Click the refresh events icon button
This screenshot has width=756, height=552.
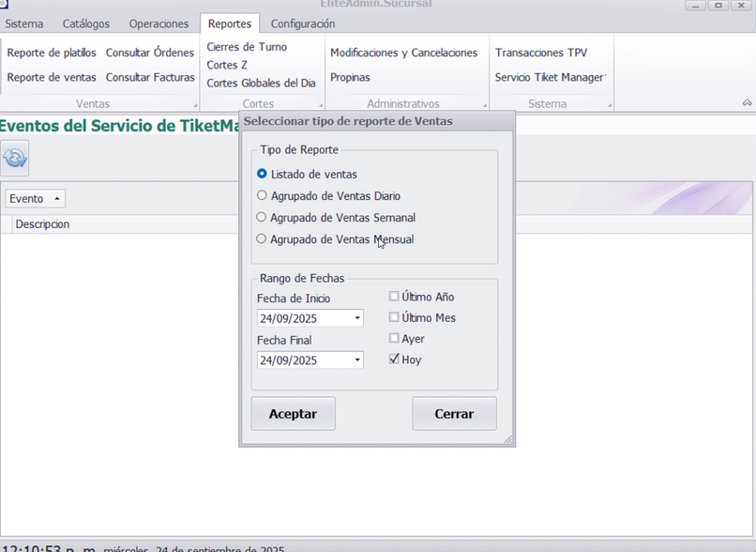pos(15,158)
